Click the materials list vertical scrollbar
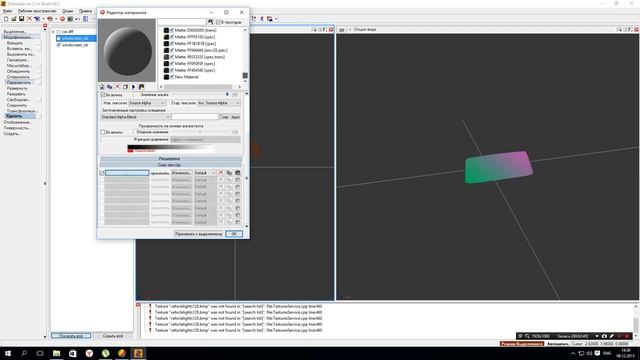Screen dimensions: 640x360 (x=245, y=55)
